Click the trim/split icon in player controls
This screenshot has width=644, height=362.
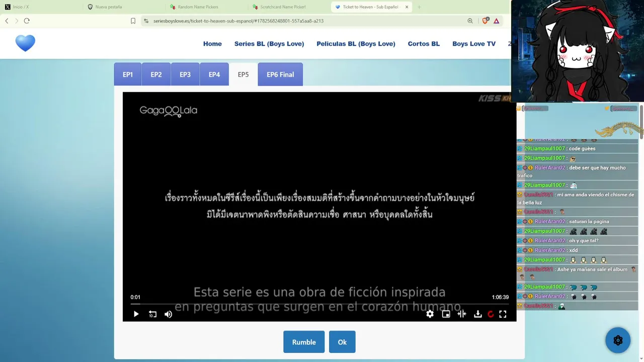point(462,314)
